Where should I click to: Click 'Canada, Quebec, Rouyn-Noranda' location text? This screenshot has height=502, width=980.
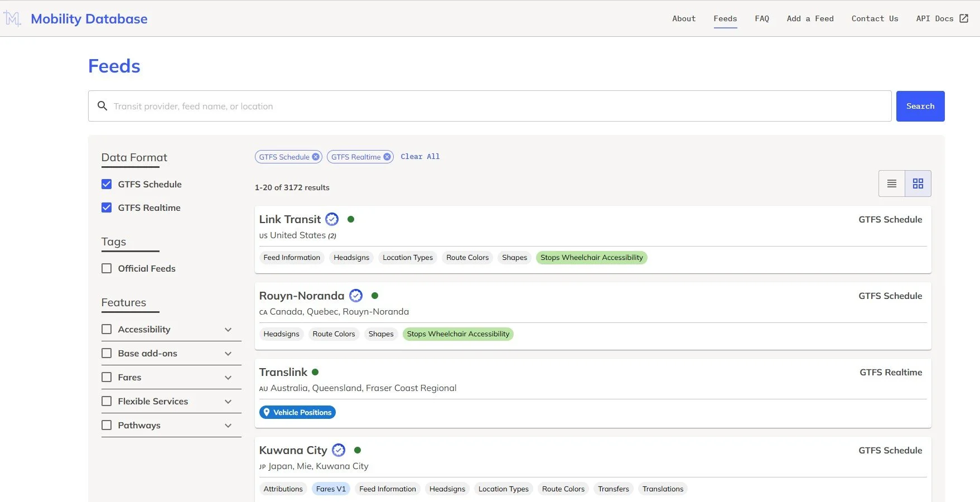point(339,312)
